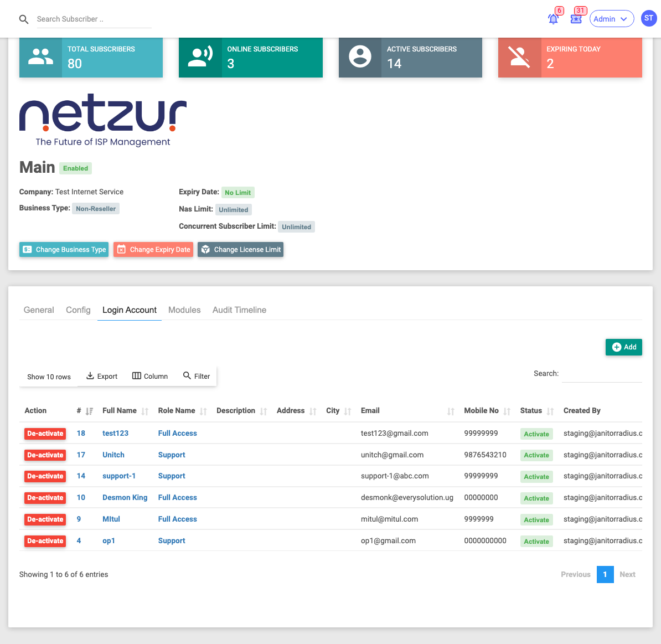661x644 pixels.
Task: Sort table by Role Name arrows
Action: (203, 411)
